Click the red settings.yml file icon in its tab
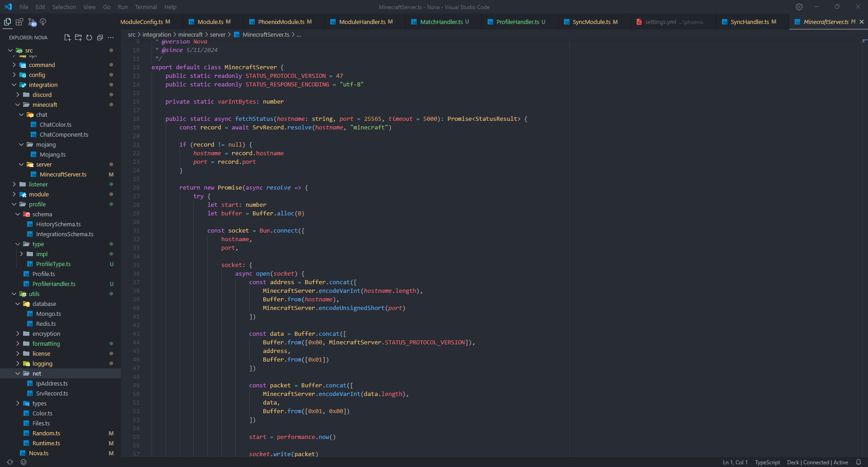The image size is (868, 467). pyautogui.click(x=639, y=22)
